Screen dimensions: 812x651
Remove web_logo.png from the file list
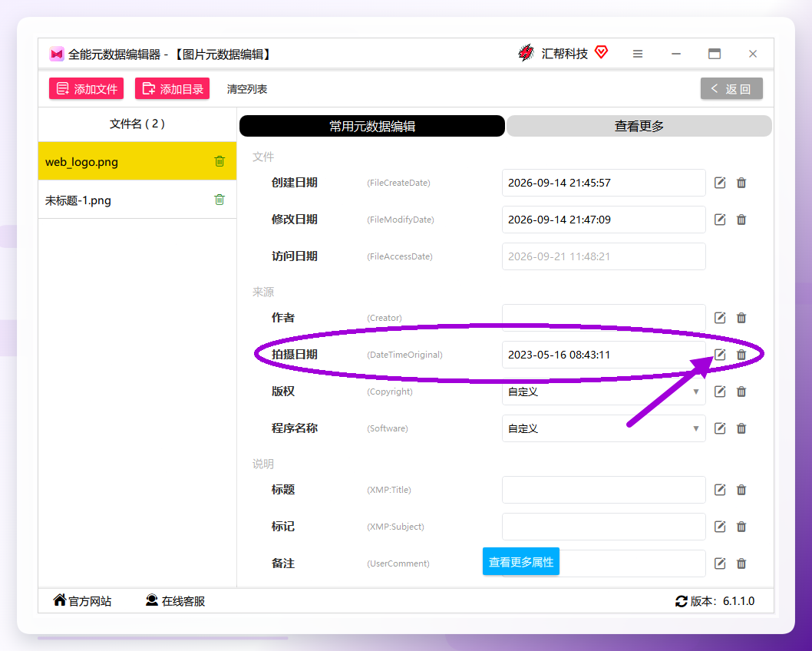220,161
